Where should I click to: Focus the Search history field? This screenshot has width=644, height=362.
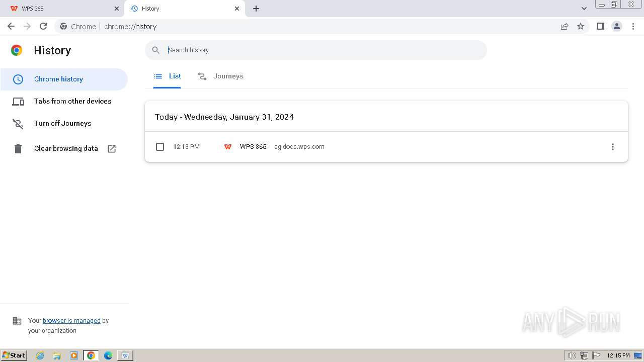pos(316,50)
